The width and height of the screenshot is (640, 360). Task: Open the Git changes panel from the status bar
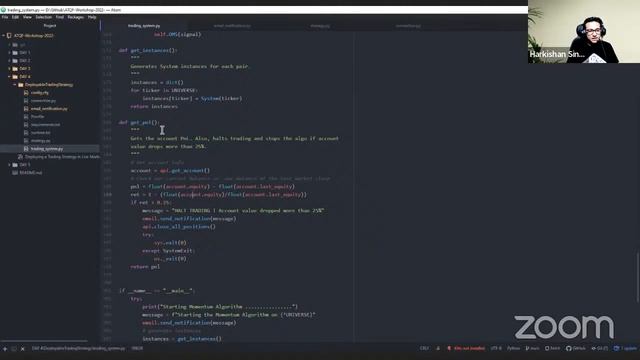[x=600, y=349]
